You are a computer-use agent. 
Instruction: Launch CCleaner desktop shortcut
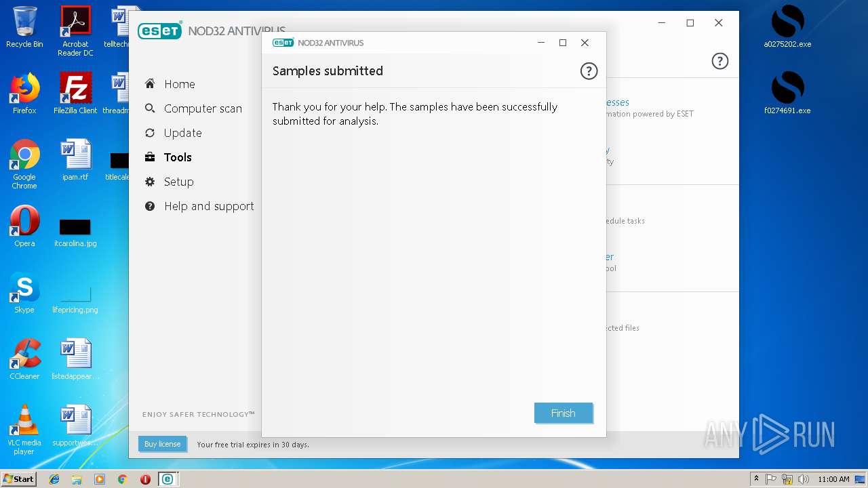[24, 359]
